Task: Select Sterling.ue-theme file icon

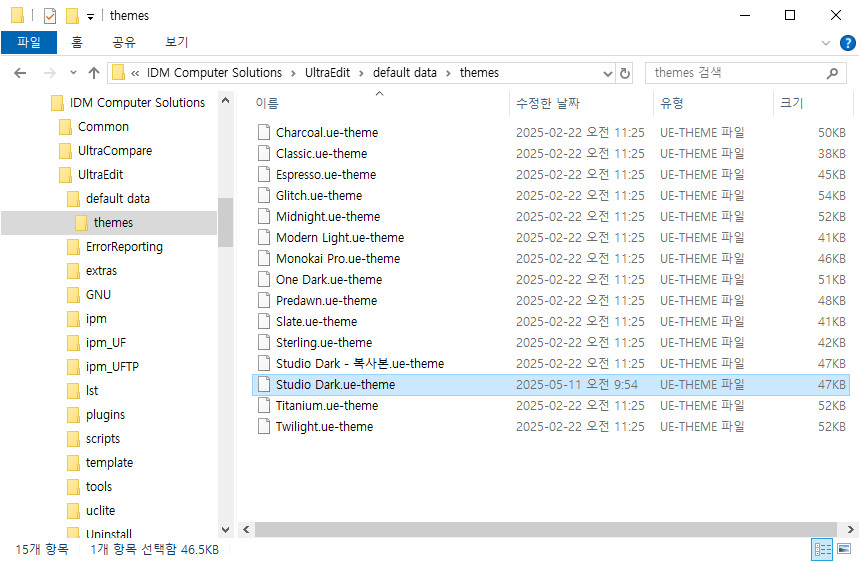Action: coord(264,343)
